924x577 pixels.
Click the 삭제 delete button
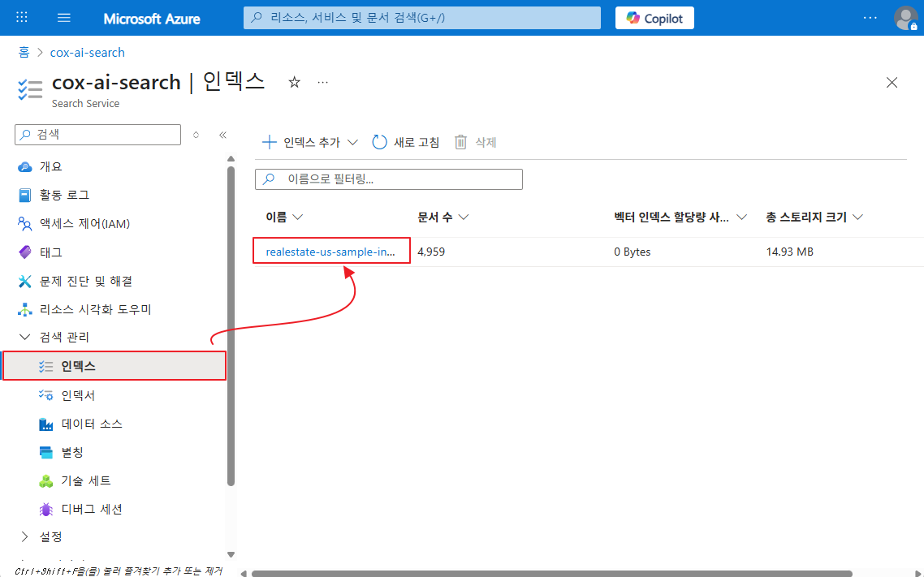(x=476, y=142)
